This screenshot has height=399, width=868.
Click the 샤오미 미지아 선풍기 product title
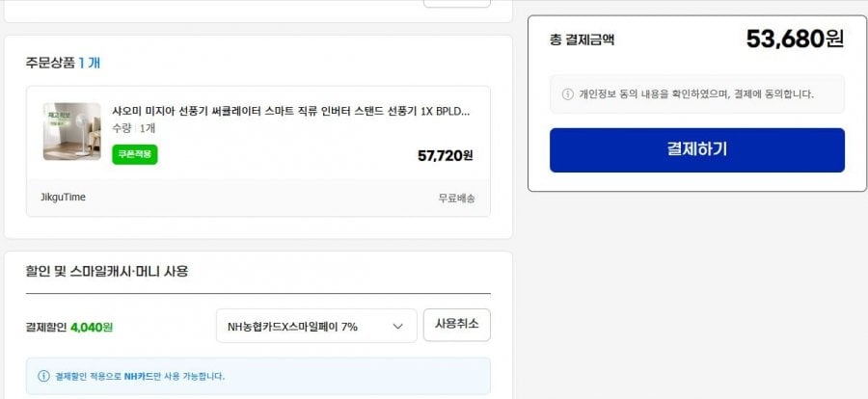click(x=291, y=111)
